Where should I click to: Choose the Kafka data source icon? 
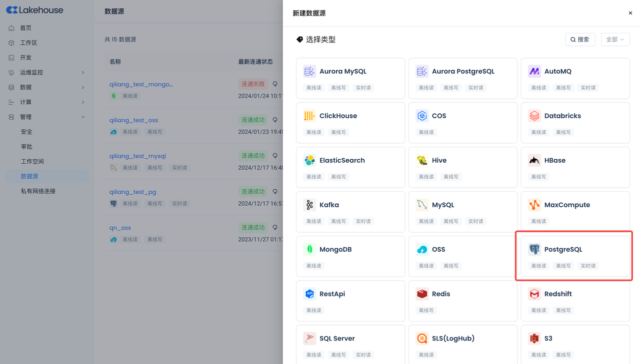[x=309, y=205]
